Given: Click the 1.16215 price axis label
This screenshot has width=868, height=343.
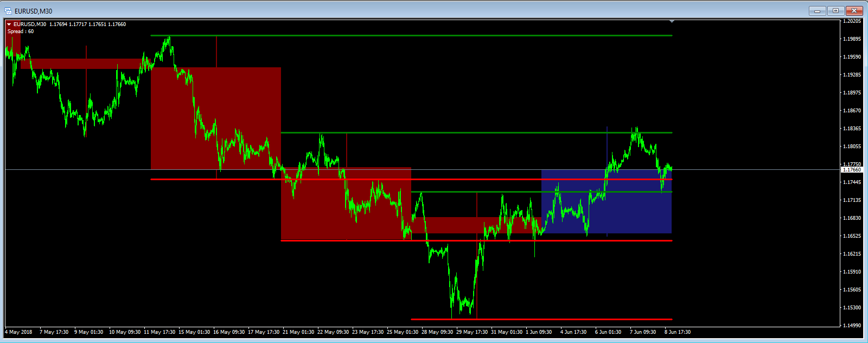Looking at the screenshot, I should click(852, 254).
